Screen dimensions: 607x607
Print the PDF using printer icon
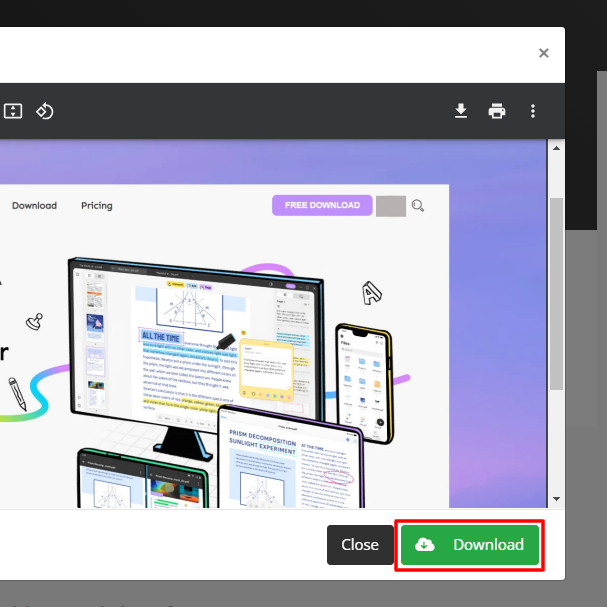coord(497,111)
